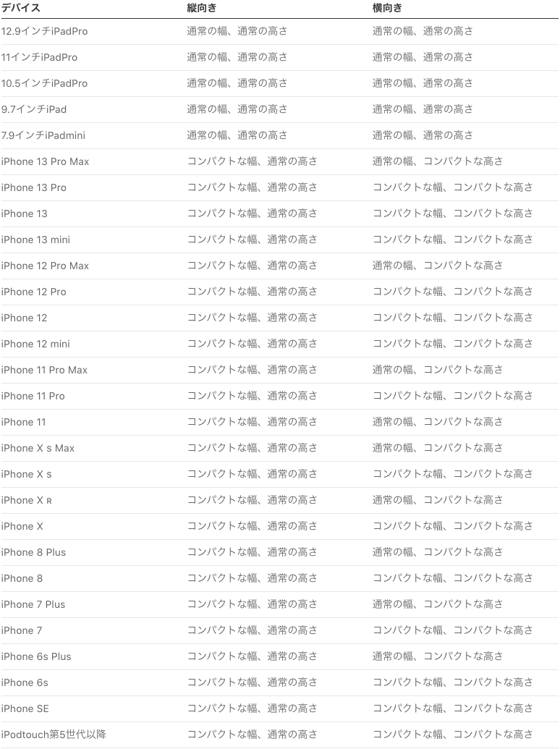The width and height of the screenshot is (560, 749).
Task: Click the iPhone 8 row label
Action: [x=22, y=578]
